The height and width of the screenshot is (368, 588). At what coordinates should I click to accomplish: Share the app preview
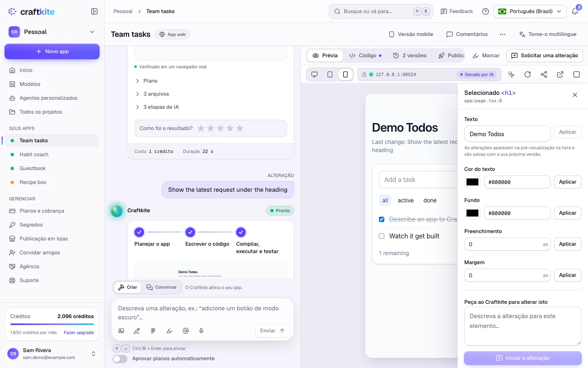point(544,74)
